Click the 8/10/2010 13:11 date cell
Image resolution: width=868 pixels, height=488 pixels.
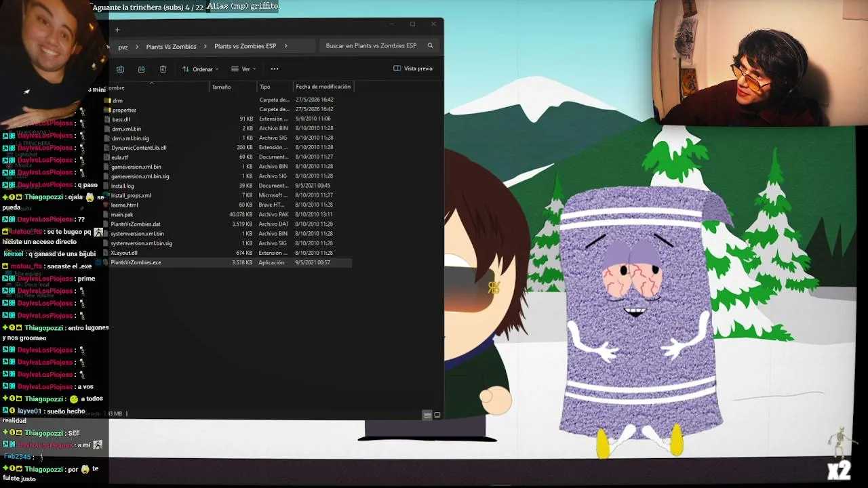pyautogui.click(x=314, y=215)
